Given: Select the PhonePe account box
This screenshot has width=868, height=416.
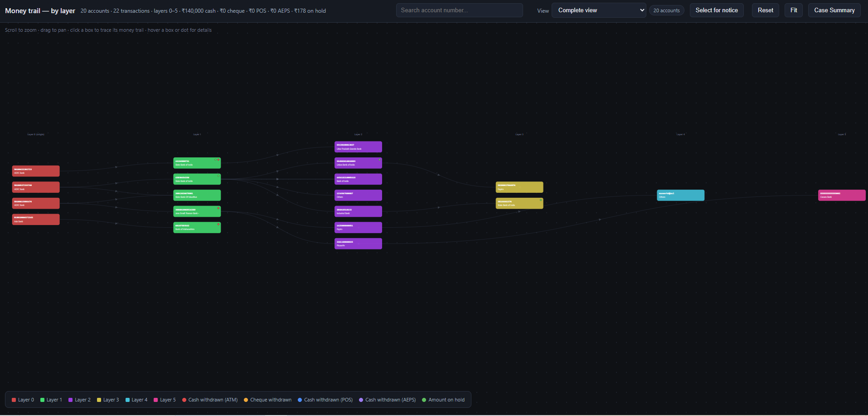Looking at the screenshot, I should (359, 244).
